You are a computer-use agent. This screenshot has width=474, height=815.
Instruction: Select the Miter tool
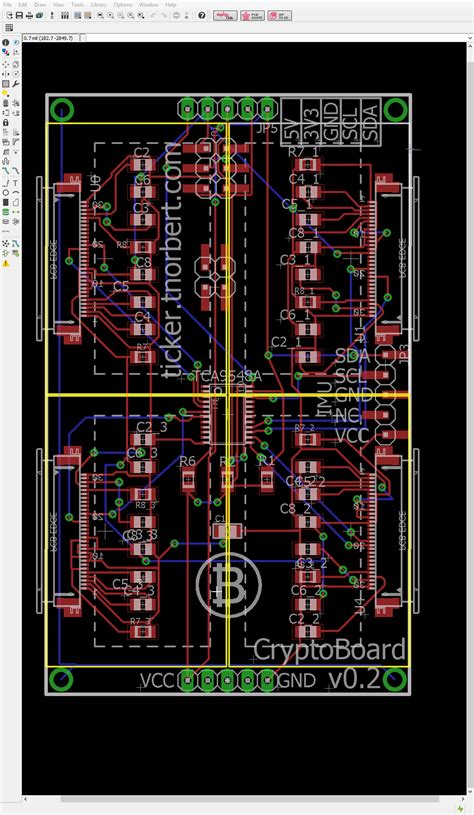pos(16,141)
